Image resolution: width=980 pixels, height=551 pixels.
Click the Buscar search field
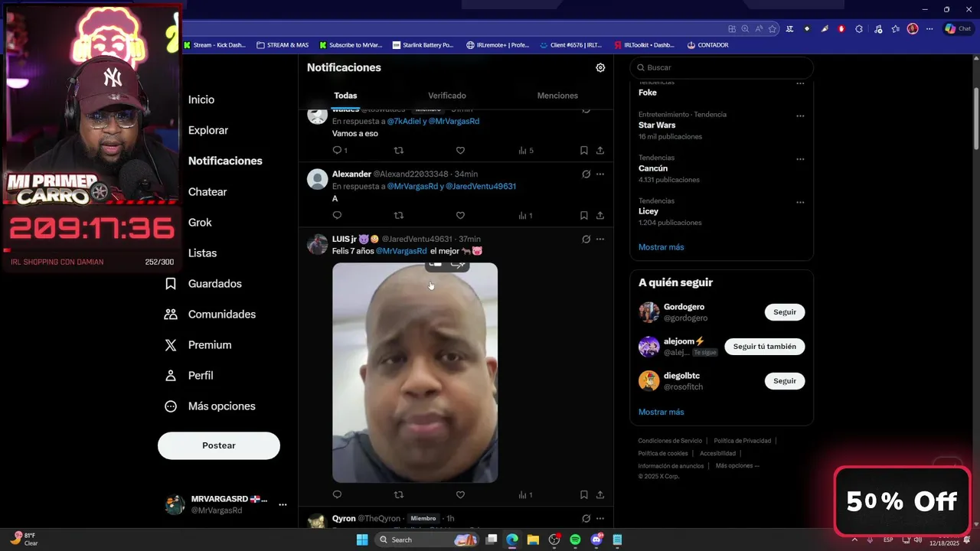tap(721, 67)
